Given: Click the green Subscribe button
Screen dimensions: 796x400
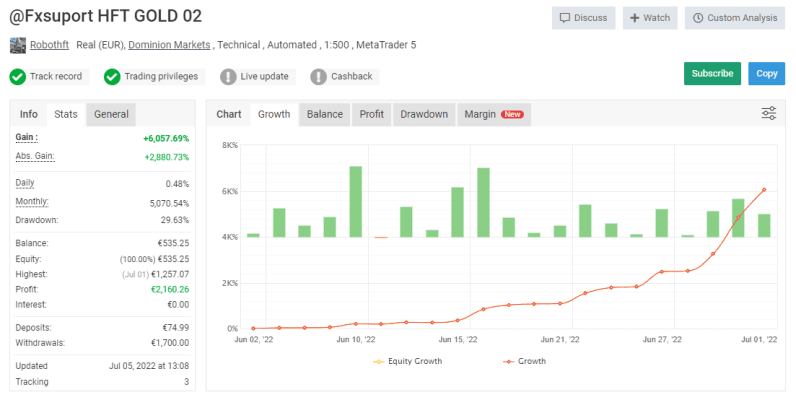Looking at the screenshot, I should click(x=712, y=74).
